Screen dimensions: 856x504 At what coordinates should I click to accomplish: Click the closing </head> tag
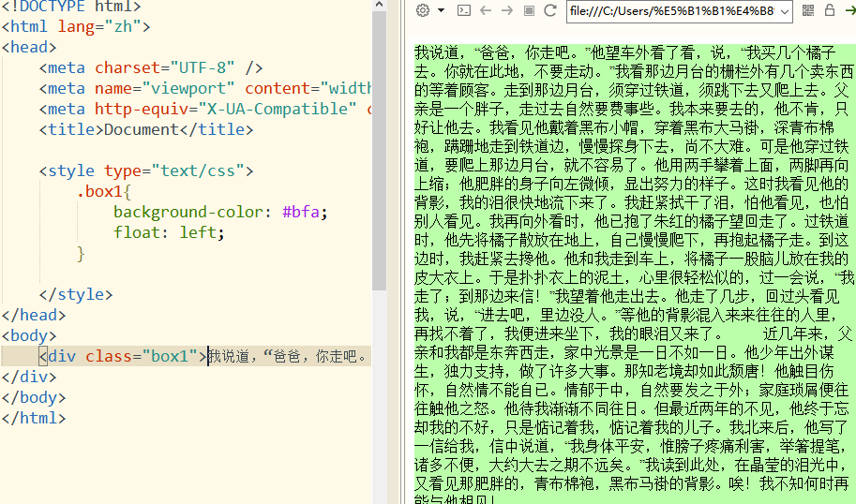pyautogui.click(x=34, y=315)
